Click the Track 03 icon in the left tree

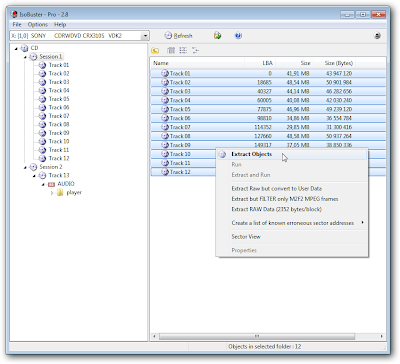pos(42,82)
